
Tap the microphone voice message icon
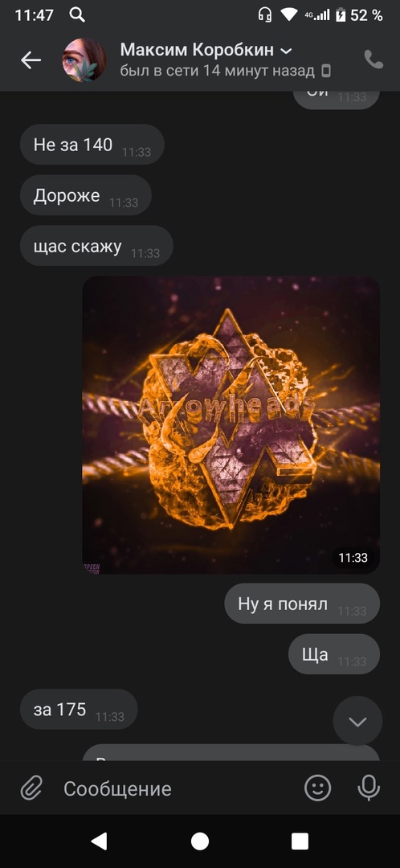pyautogui.click(x=369, y=788)
